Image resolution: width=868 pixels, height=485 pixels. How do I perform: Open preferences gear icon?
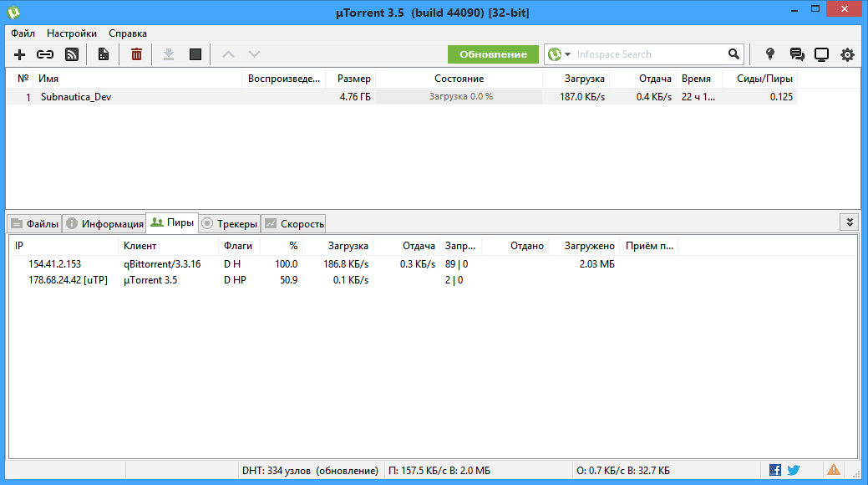(847, 54)
